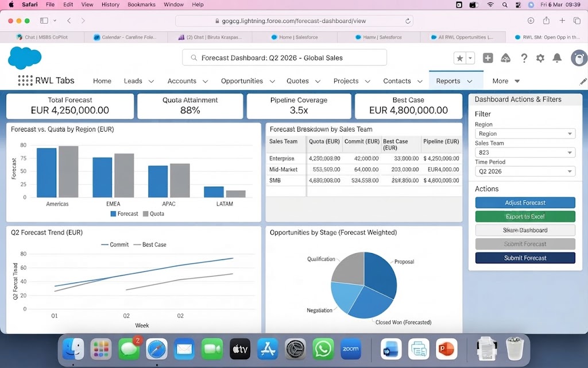Open the user profile avatar

tap(579, 58)
